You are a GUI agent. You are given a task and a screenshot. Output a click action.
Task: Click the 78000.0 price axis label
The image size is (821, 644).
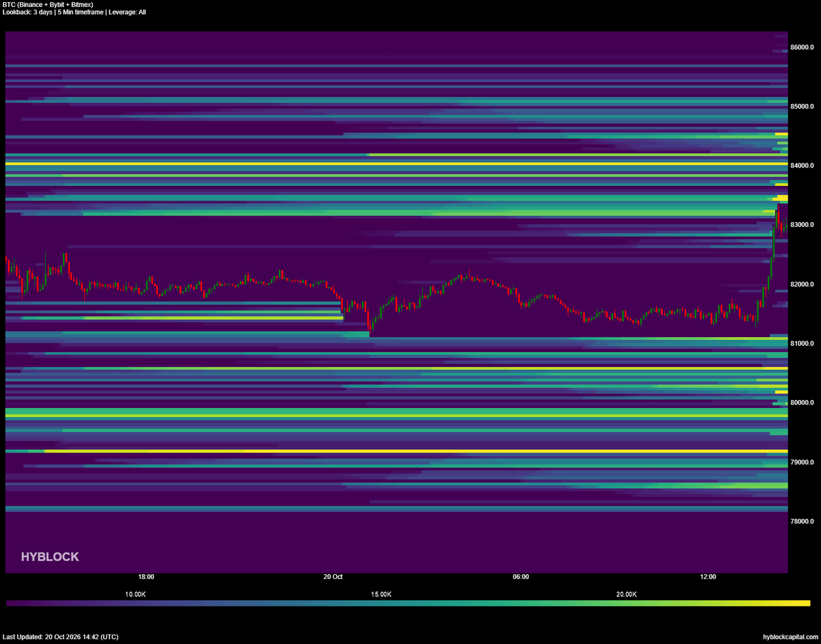[803, 522]
